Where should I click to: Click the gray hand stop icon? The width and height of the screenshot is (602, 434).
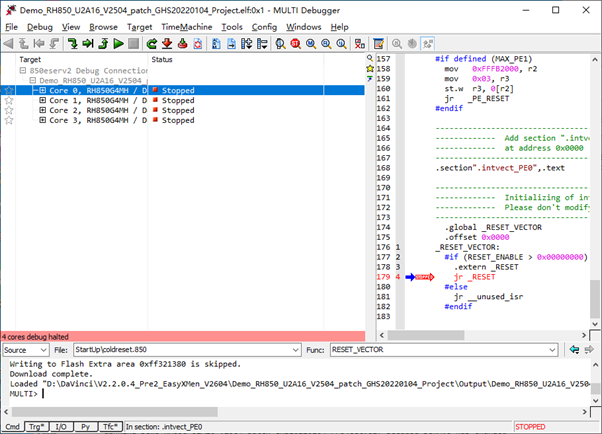pos(412,43)
